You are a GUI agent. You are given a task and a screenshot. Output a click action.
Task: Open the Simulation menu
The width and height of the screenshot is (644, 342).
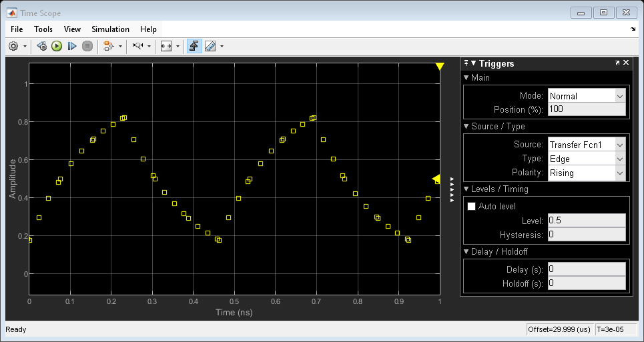tap(110, 29)
